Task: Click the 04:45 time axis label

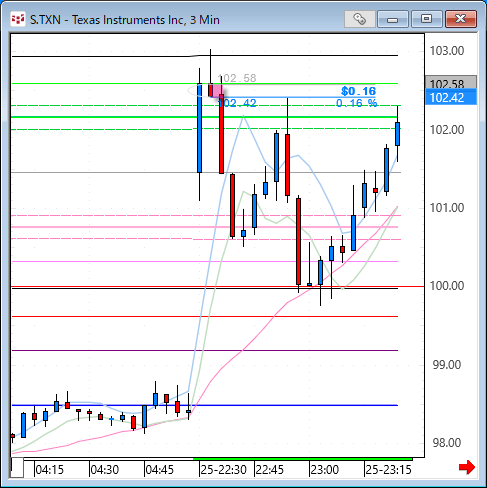Action: pyautogui.click(x=160, y=470)
